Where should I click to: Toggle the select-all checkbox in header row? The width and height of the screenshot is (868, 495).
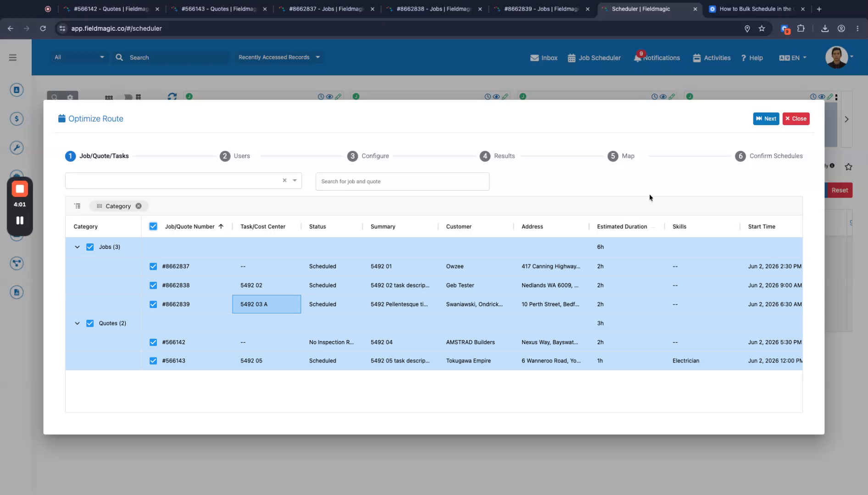153,226
